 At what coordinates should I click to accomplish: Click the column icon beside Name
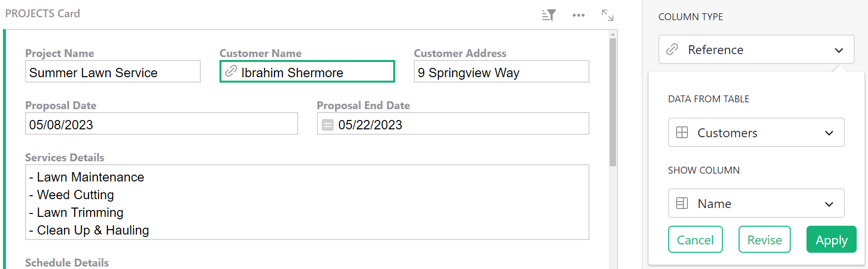point(682,204)
